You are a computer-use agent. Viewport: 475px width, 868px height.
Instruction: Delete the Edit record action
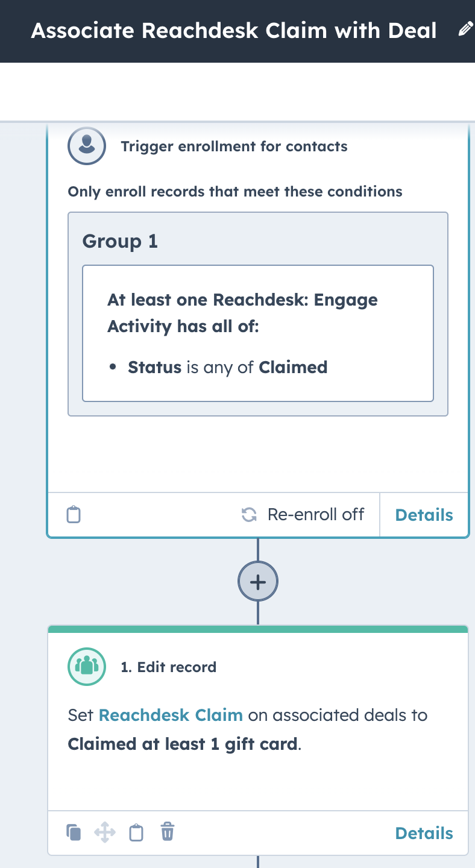[168, 832]
